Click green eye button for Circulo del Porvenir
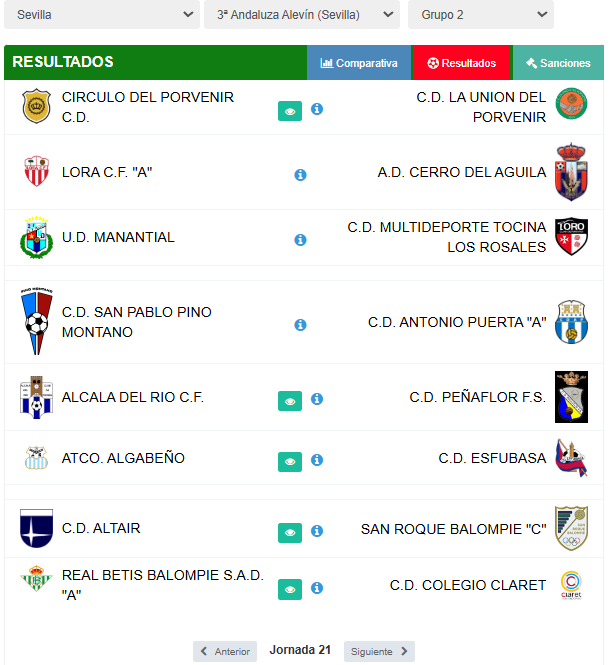This screenshot has height=665, width=612. click(290, 111)
